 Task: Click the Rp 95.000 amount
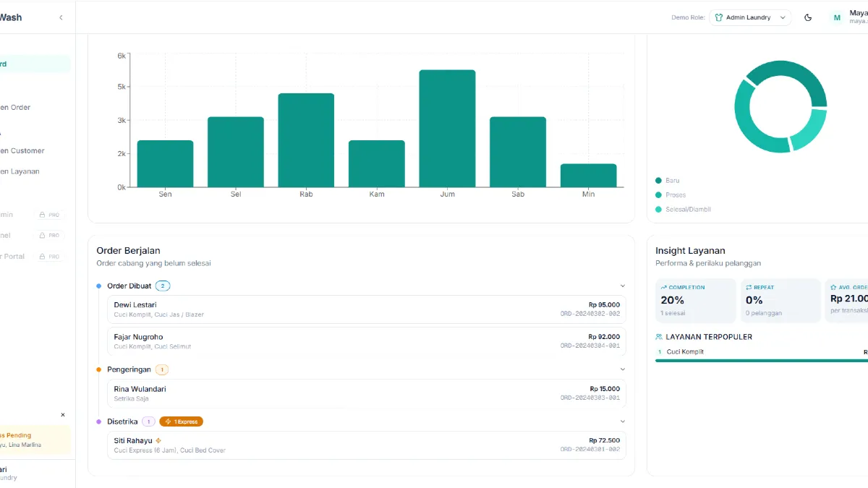click(604, 305)
